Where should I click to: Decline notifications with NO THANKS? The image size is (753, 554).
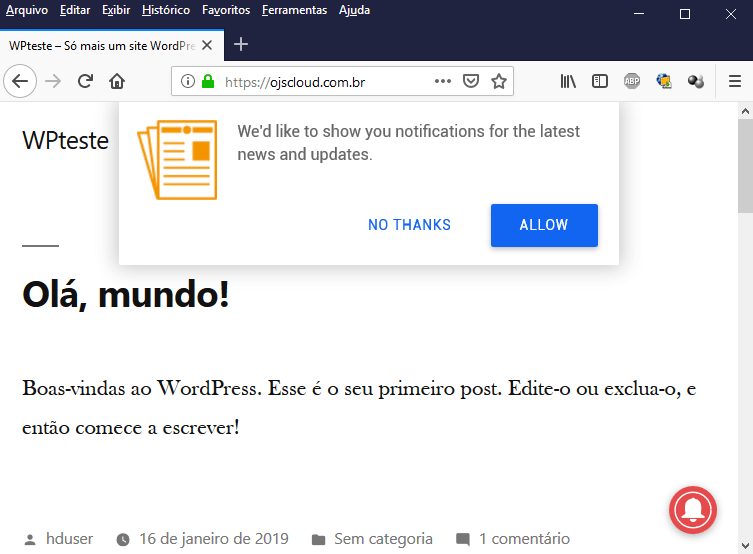click(x=409, y=225)
